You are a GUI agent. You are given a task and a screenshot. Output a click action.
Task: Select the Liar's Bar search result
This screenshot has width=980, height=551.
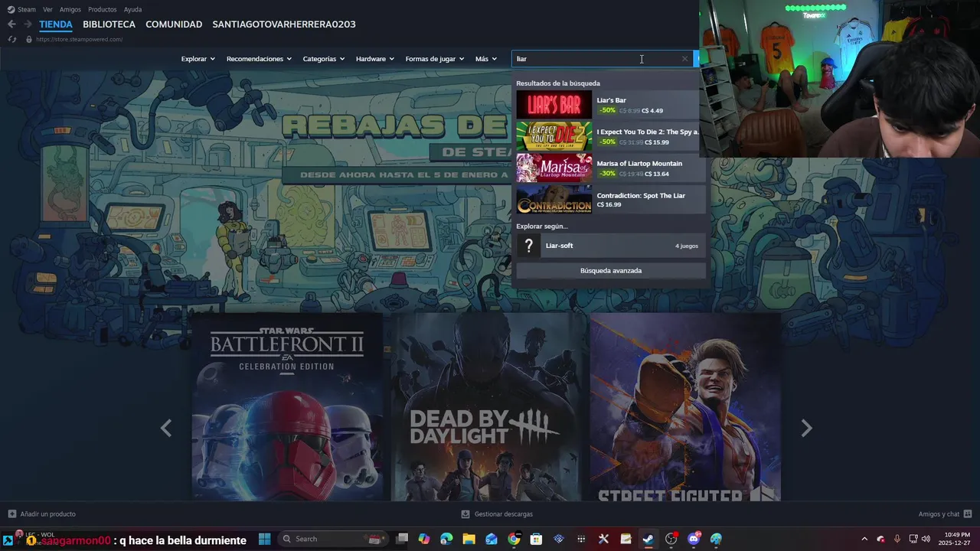coord(611,105)
